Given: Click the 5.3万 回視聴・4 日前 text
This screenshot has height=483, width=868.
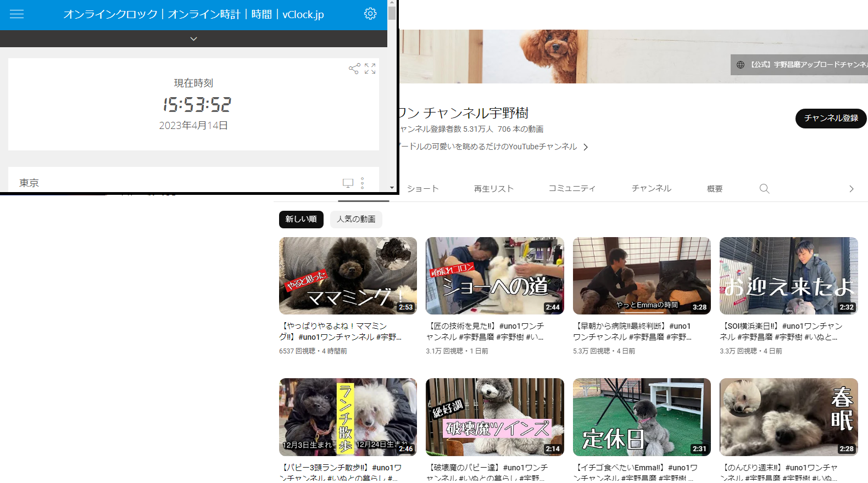Looking at the screenshot, I should 604,351.
